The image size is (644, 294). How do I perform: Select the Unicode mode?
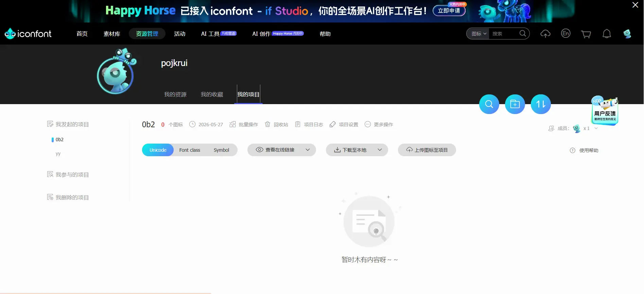click(x=158, y=150)
